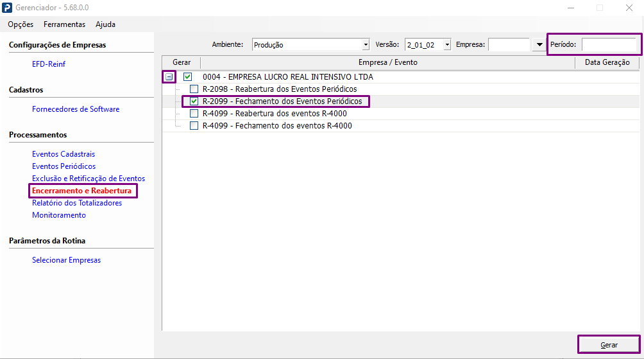Open the Versão dropdown 2_01_02
This screenshot has height=359, width=644.
[428, 44]
